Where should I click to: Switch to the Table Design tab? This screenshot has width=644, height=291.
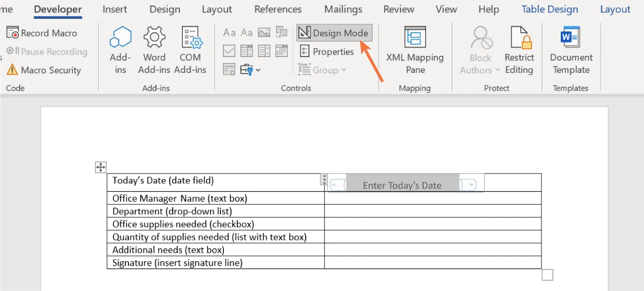pyautogui.click(x=549, y=9)
